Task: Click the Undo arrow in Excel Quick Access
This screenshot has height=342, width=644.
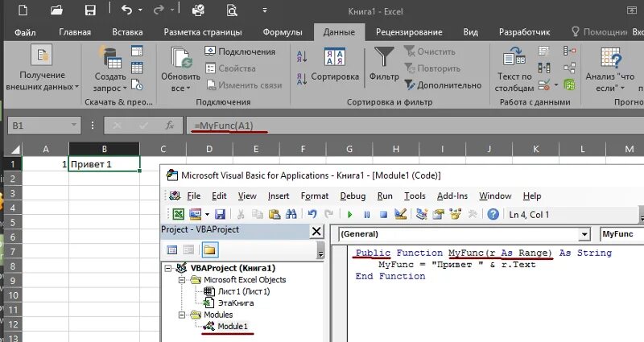Action: [x=126, y=10]
